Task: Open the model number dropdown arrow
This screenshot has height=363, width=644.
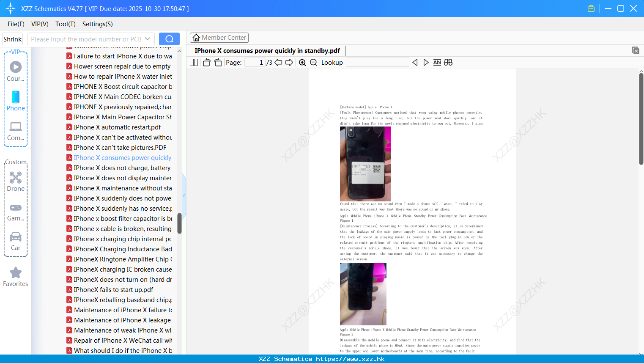Action: (x=148, y=39)
